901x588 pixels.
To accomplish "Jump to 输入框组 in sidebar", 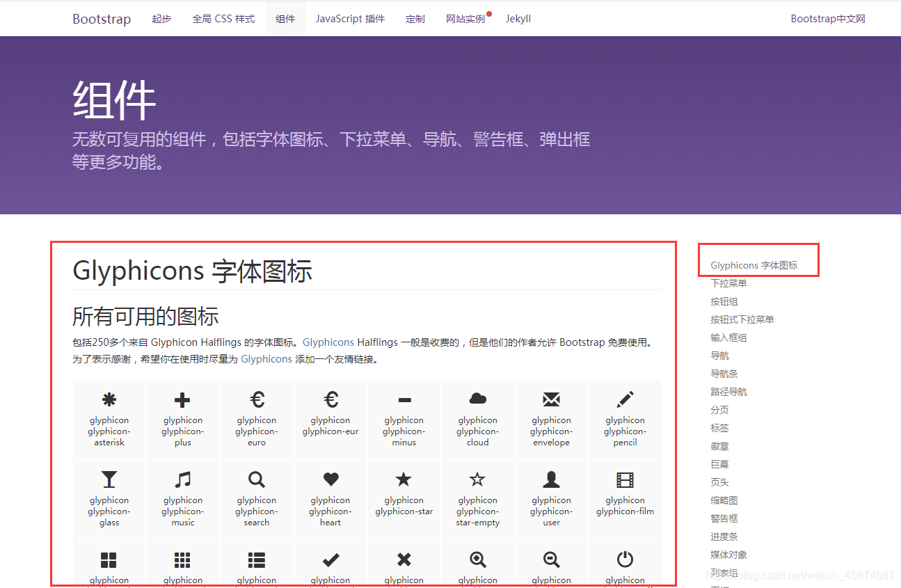I will pyautogui.click(x=728, y=337).
